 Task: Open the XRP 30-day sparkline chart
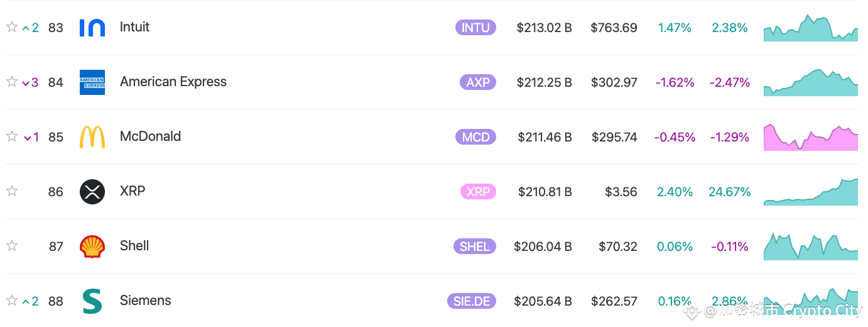(811, 192)
